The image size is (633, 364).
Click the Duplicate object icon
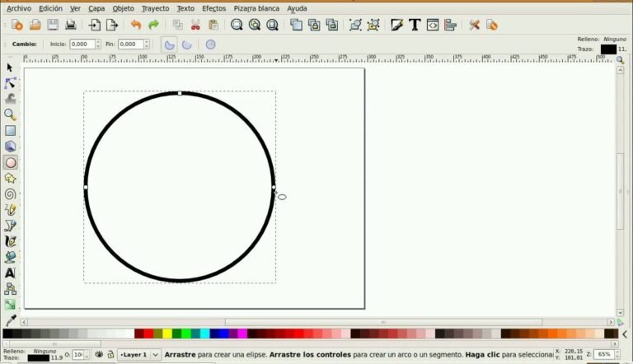(296, 25)
